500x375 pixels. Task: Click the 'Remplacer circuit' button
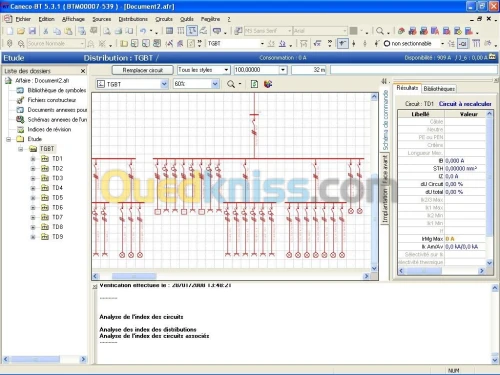pos(143,70)
